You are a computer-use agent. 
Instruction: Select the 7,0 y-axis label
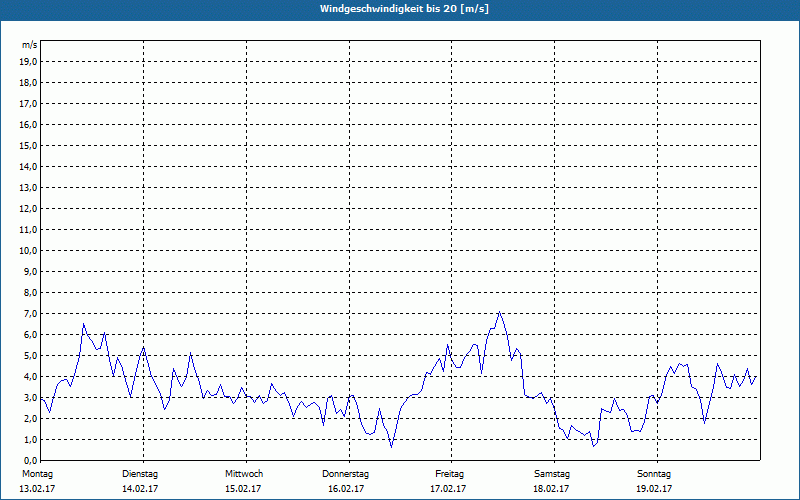pos(31,314)
